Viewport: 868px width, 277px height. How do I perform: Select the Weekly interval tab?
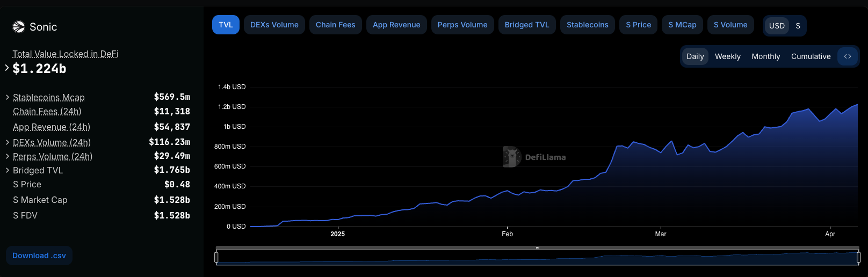[728, 56]
